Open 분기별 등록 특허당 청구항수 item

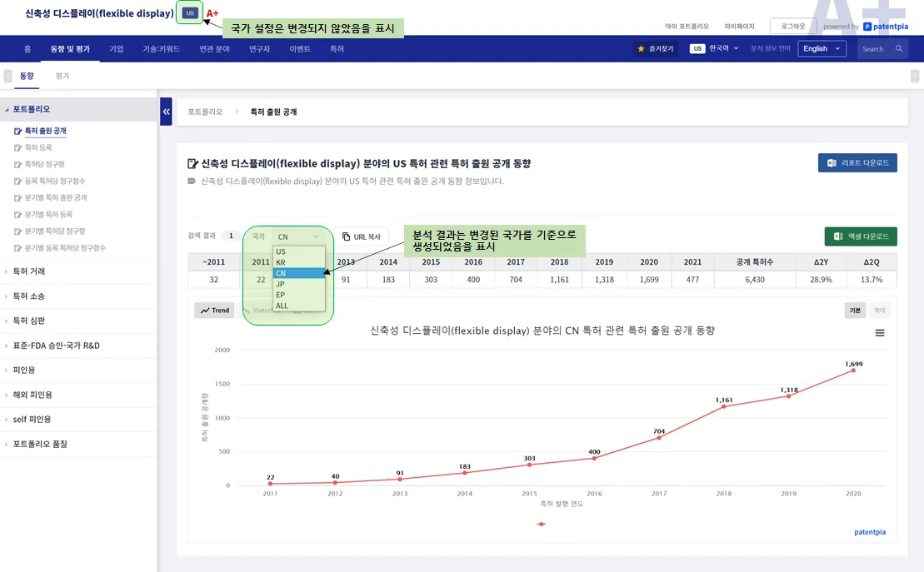[66, 248]
